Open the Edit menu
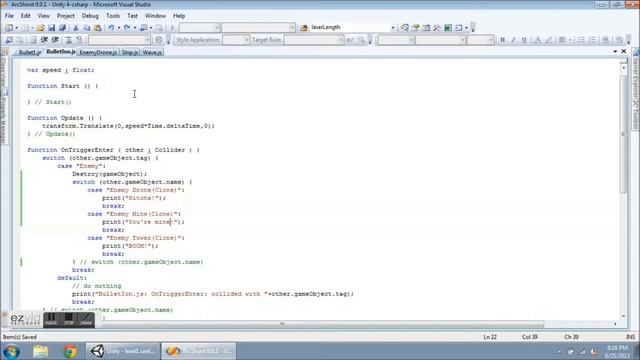The image size is (640, 360). point(26,16)
